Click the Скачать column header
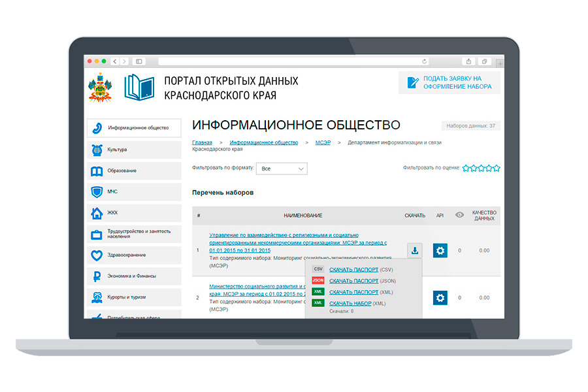This screenshot has width=588, height=392. pos(415,216)
